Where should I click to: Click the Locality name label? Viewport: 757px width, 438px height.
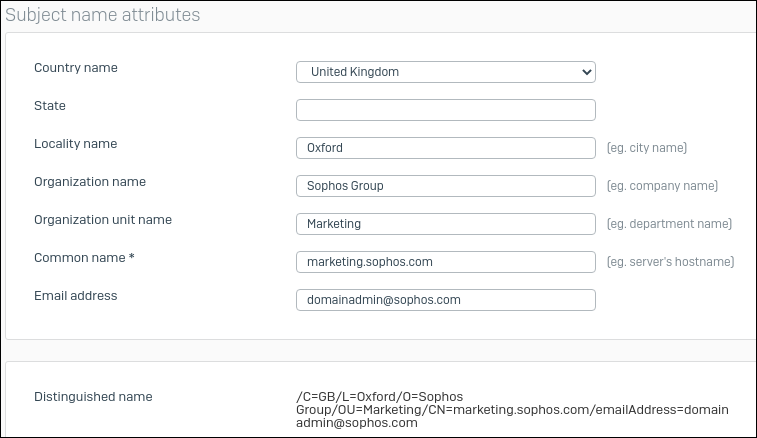click(76, 144)
